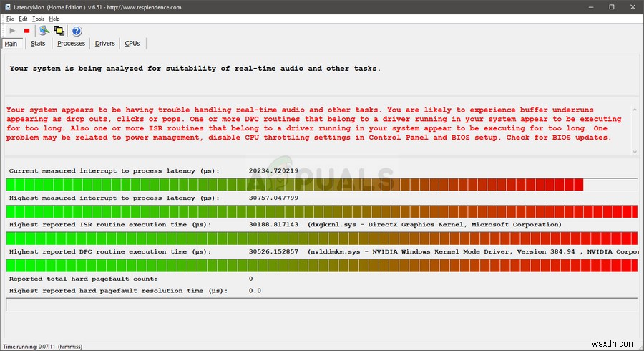Viewport: 644px width, 351px height.
Task: Switch to the Drivers tab
Action: [x=104, y=43]
